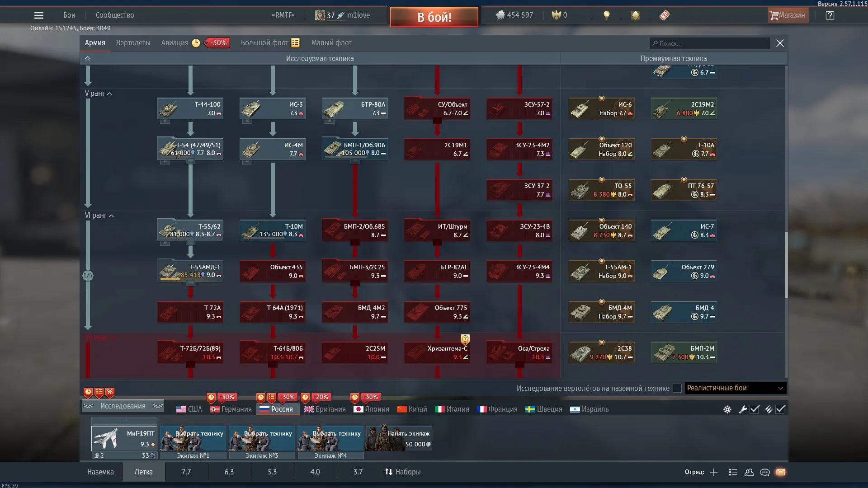This screenshot has width=868, height=488.
Task: Click the question badge above Хризантема-С
Action: tap(465, 339)
